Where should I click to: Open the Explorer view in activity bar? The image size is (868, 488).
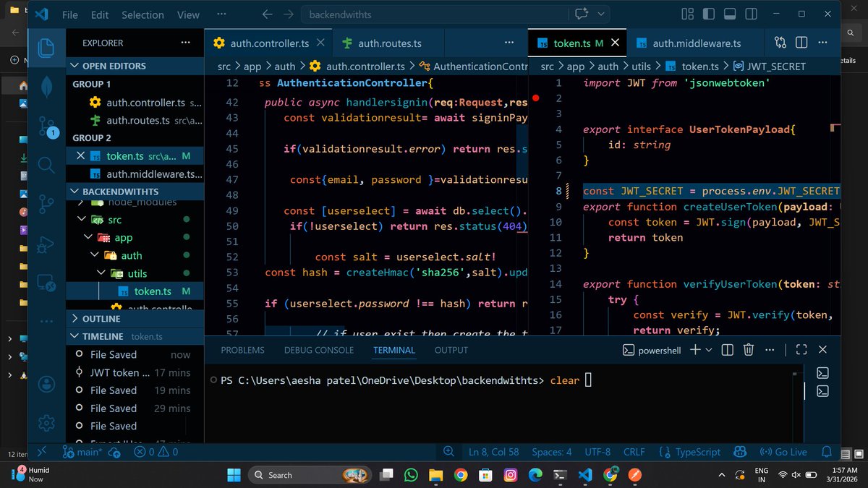pos(46,48)
